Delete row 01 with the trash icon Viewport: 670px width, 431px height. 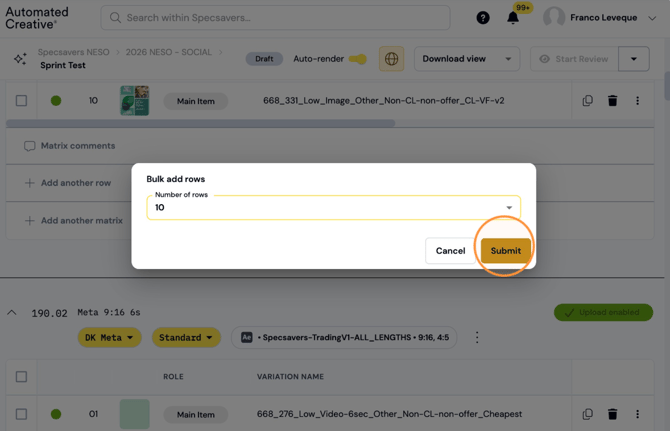coord(612,414)
